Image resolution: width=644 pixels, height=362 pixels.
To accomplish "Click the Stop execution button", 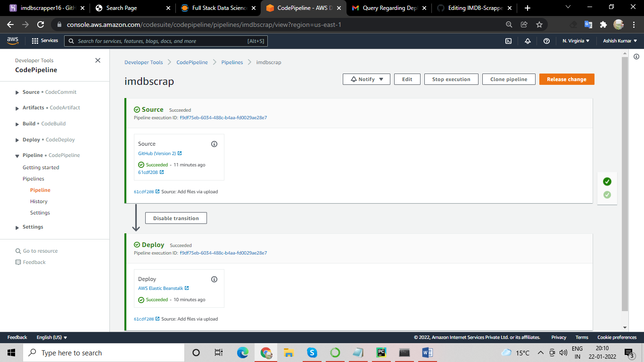I will click(451, 79).
